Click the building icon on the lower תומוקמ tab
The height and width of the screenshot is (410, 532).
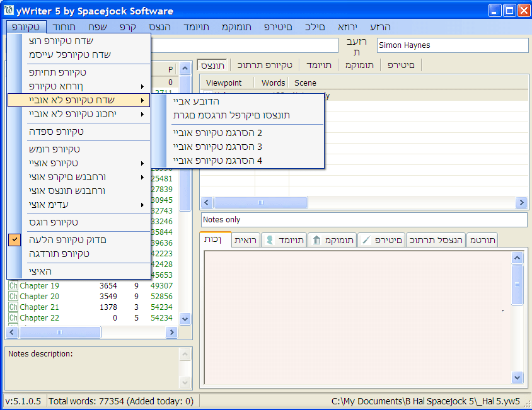(x=316, y=240)
